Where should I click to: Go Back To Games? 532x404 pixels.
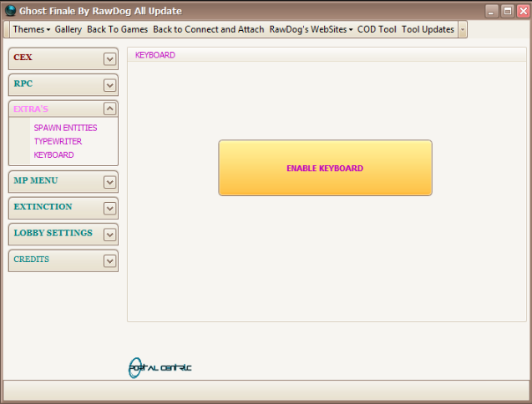(x=118, y=29)
